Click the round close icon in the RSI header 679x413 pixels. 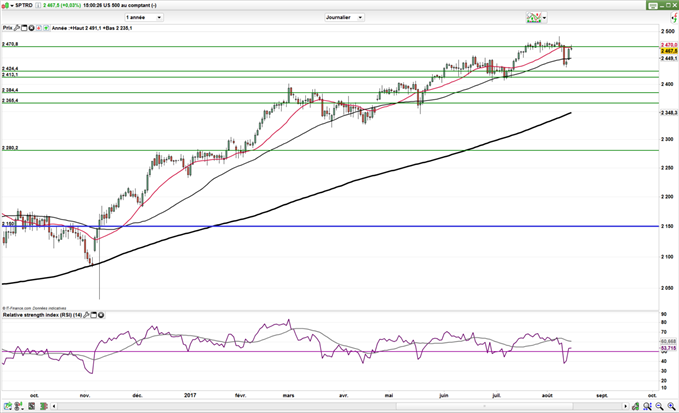101,315
